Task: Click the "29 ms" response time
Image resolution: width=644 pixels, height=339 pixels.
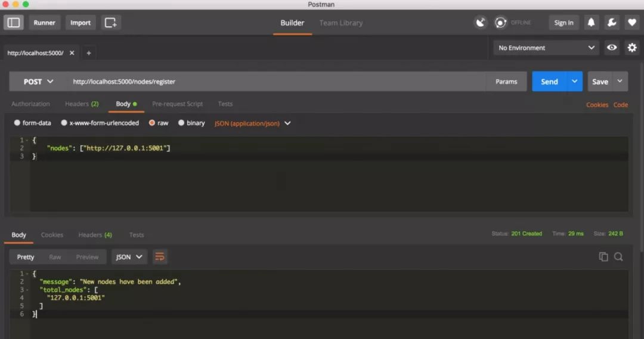Action: pyautogui.click(x=576, y=234)
